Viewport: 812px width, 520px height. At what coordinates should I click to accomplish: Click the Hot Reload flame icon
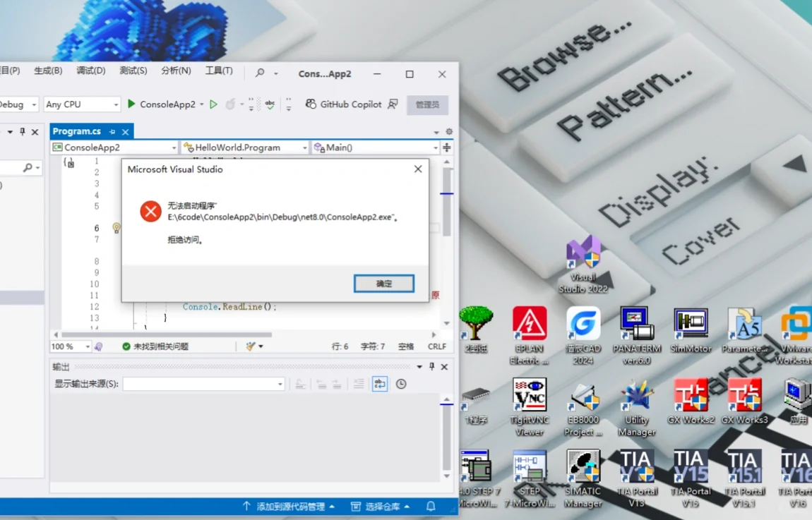point(230,104)
